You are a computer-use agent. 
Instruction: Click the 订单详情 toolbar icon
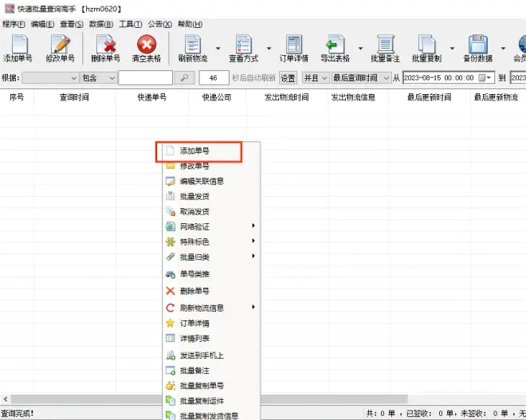pyautogui.click(x=294, y=45)
